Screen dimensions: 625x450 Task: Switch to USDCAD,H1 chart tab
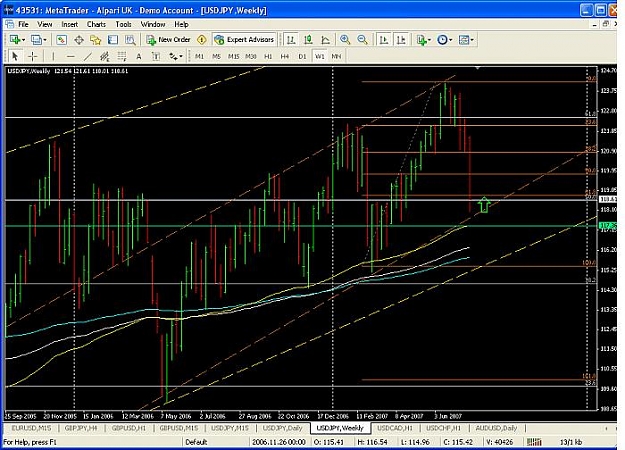[394, 428]
